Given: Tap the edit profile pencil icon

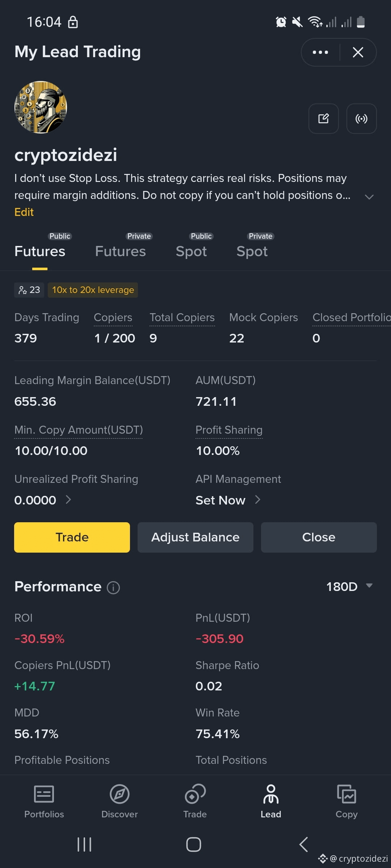Looking at the screenshot, I should tap(323, 119).
